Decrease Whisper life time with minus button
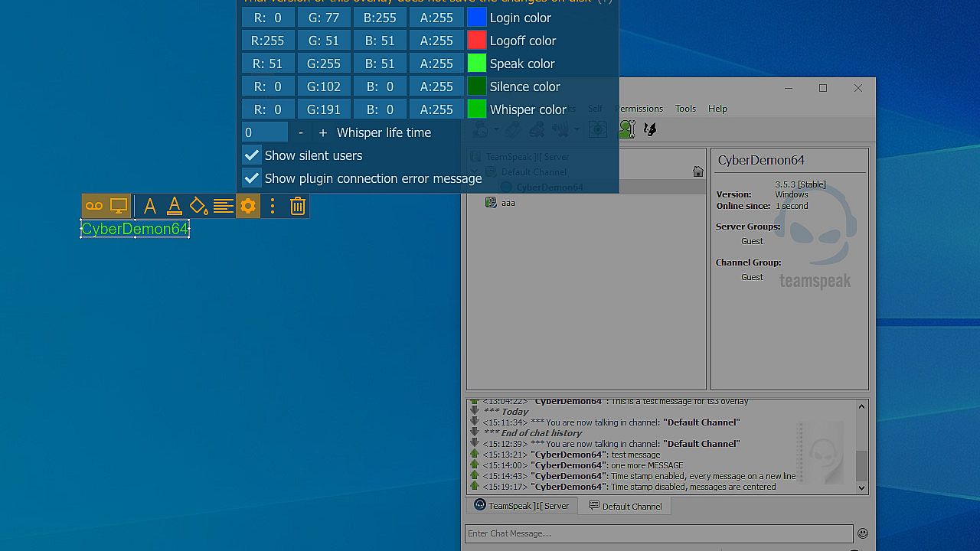The width and height of the screenshot is (980, 551). 301,132
